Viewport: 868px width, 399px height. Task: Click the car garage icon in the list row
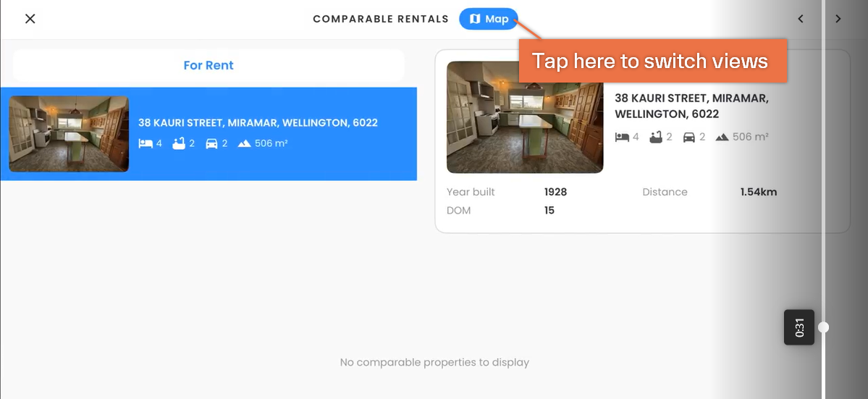(x=211, y=144)
